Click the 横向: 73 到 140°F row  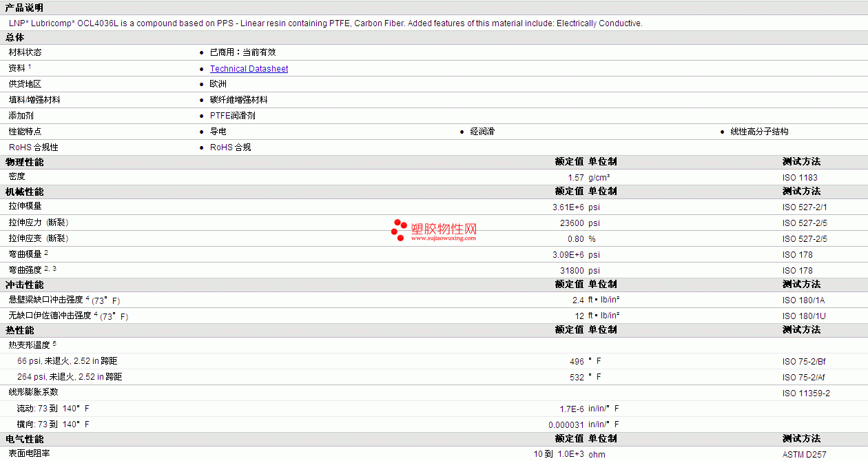click(x=54, y=424)
